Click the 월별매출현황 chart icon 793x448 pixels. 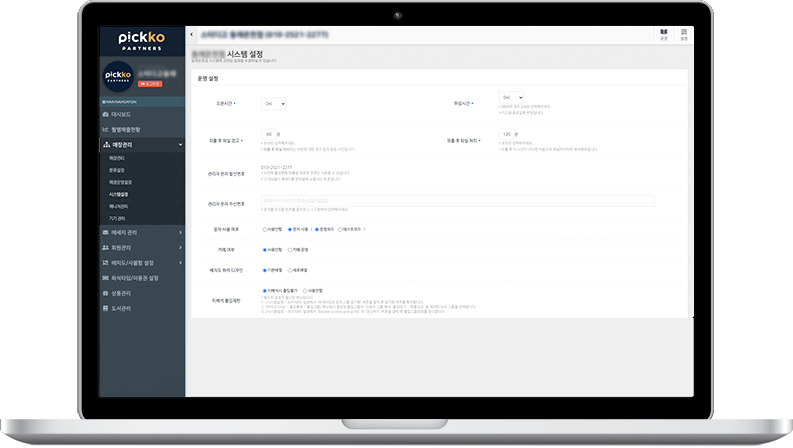click(105, 130)
